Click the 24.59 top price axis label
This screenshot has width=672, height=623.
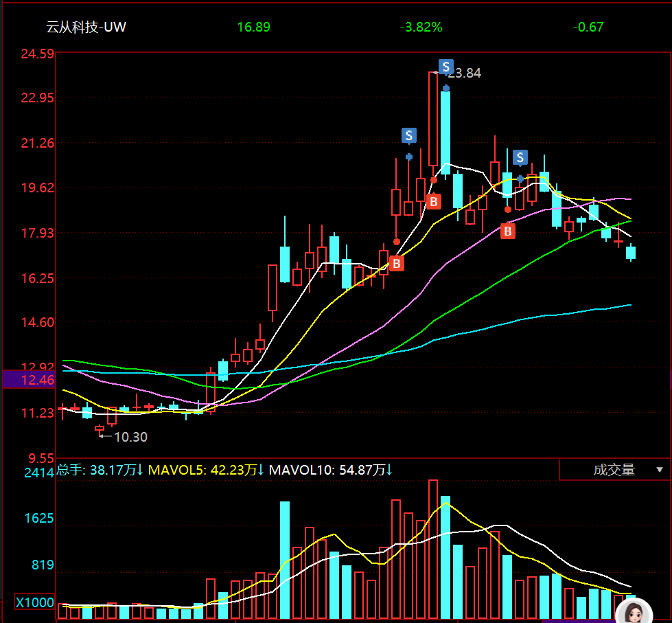coord(38,54)
